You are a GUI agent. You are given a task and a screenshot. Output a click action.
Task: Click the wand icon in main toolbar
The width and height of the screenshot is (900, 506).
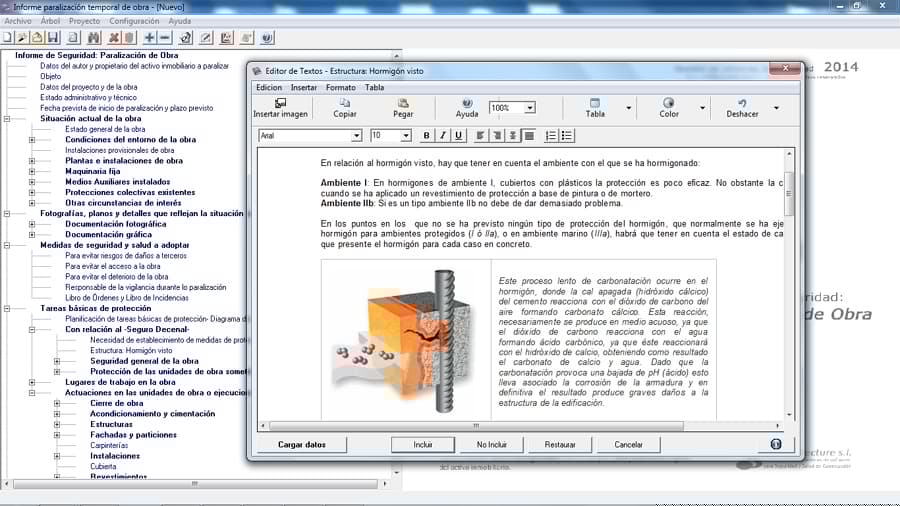22,38
